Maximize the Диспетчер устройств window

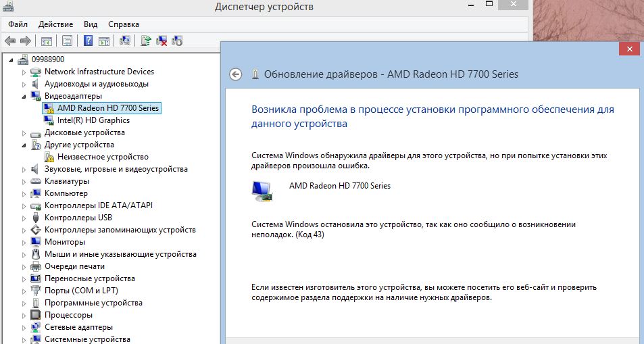coord(489,4)
